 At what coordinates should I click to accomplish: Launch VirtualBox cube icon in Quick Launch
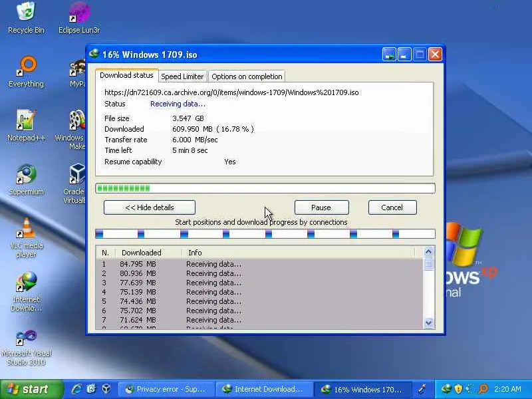coord(106,389)
